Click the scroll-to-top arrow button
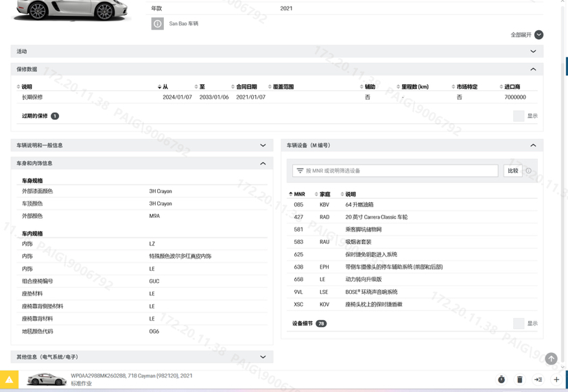Viewport: 568px width, 392px height. pos(551,358)
